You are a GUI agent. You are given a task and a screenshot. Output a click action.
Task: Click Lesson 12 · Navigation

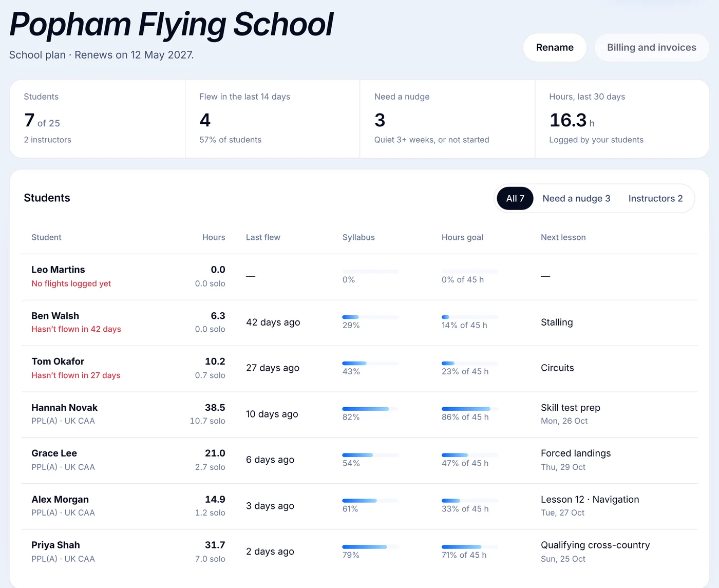click(x=590, y=500)
